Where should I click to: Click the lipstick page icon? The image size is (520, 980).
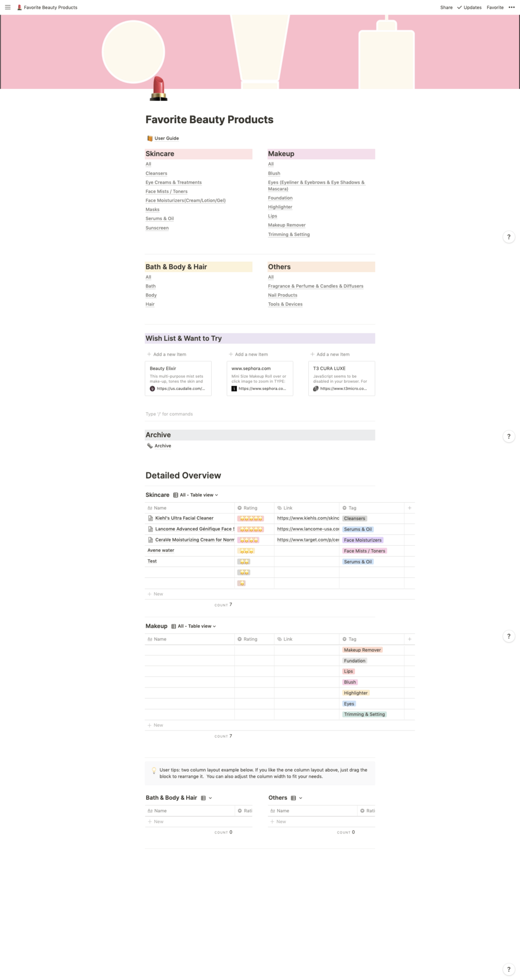pyautogui.click(x=158, y=88)
